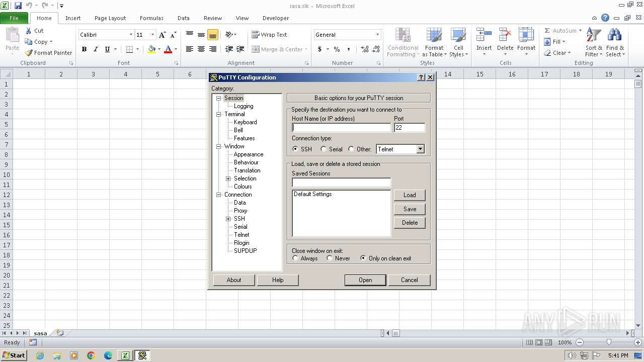Switch to the Page Layout tab

pyautogui.click(x=110, y=18)
